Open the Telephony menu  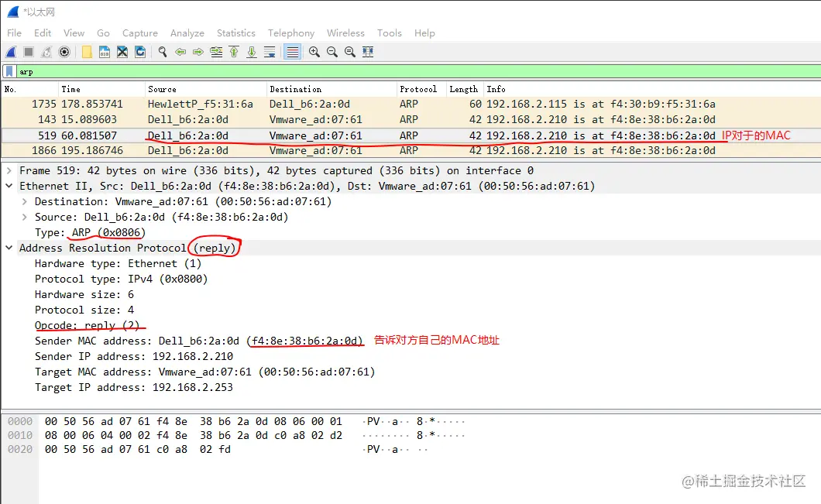(291, 33)
